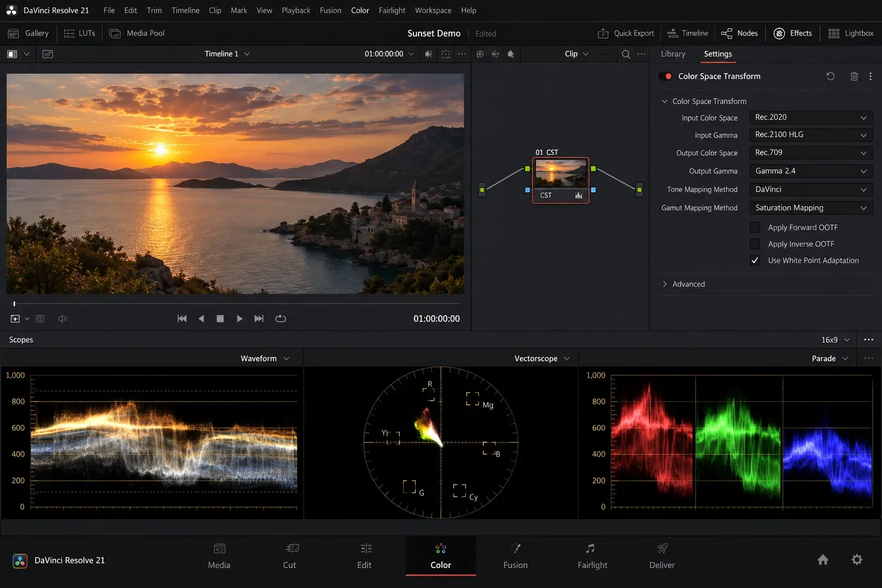Go to the Edit page
Image resolution: width=882 pixels, height=588 pixels.
364,556
